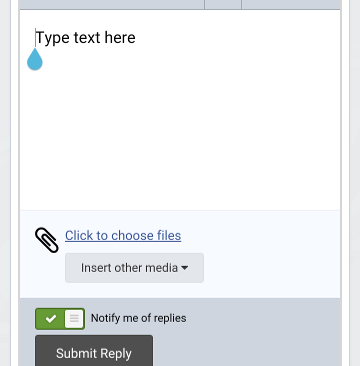
Task: Tap the blue teardrop cursor handle
Action: click(x=35, y=59)
